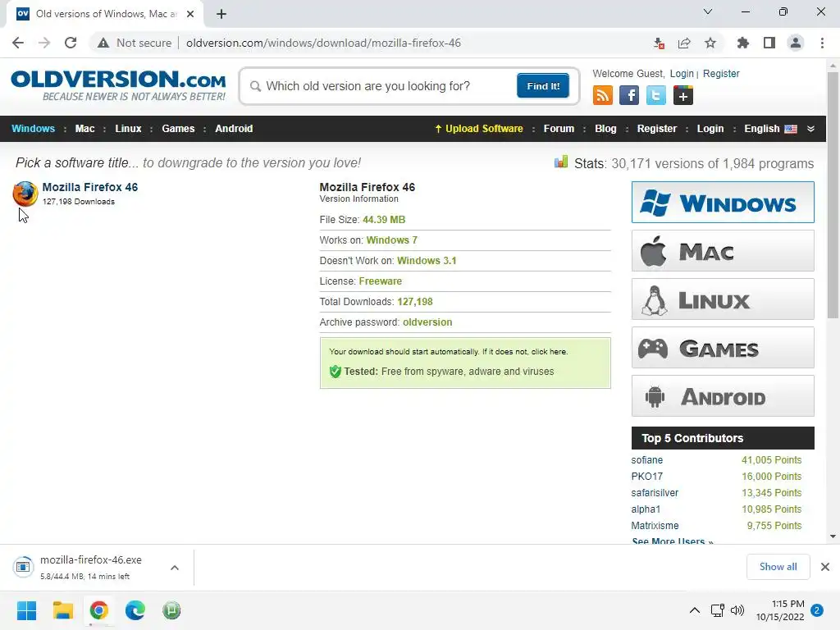Click the large Android platform button

coord(723,396)
